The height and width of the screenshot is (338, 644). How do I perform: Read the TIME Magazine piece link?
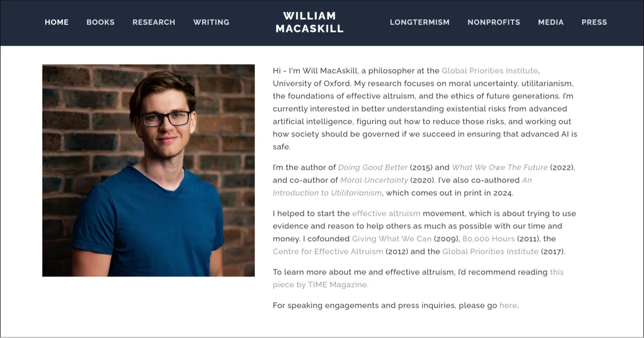[x=320, y=284]
